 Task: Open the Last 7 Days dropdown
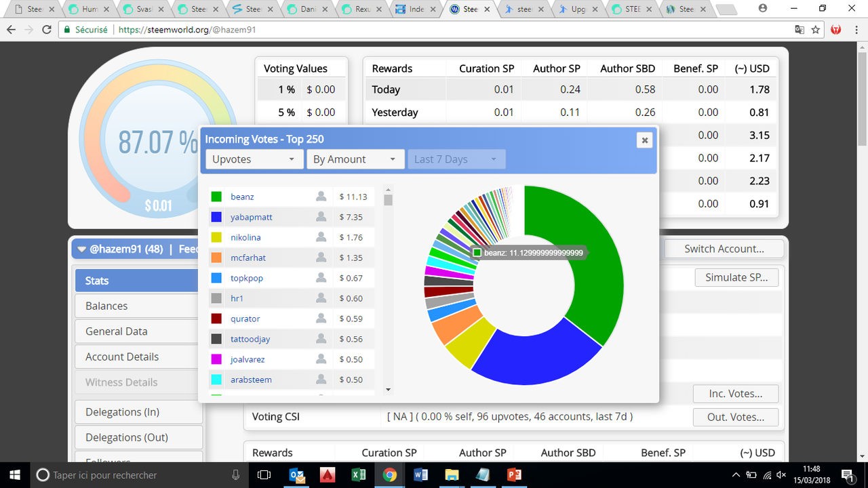456,159
